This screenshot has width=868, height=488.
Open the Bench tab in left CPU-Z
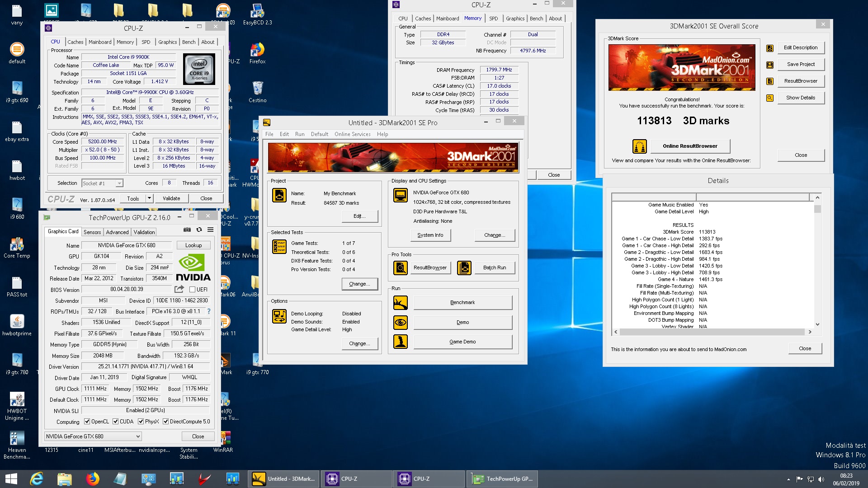pyautogui.click(x=189, y=42)
